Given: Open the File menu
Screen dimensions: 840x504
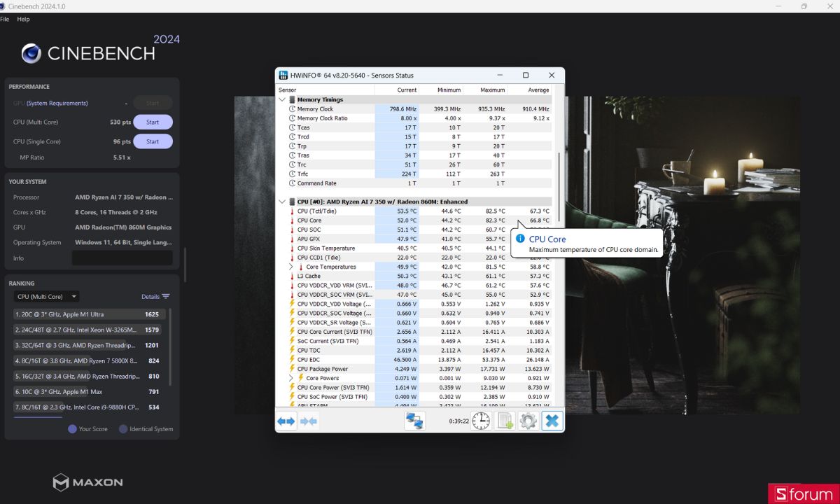Looking at the screenshot, I should tap(6, 19).
